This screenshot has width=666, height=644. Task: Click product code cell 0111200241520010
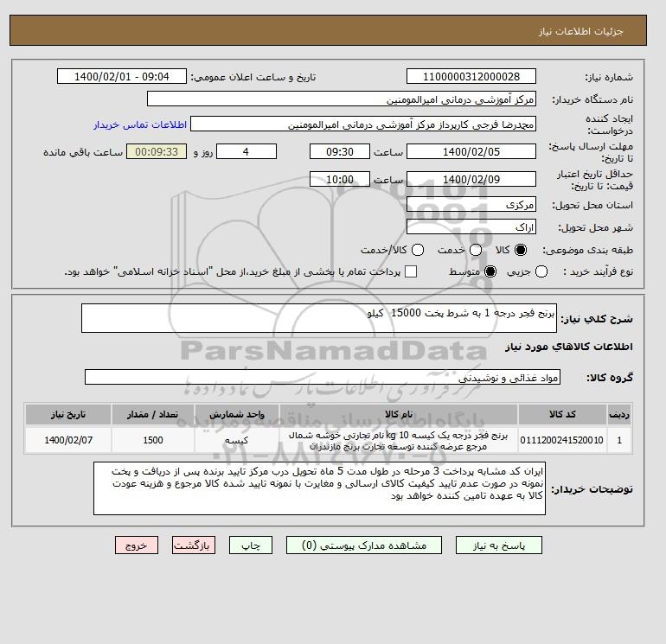coord(562,440)
